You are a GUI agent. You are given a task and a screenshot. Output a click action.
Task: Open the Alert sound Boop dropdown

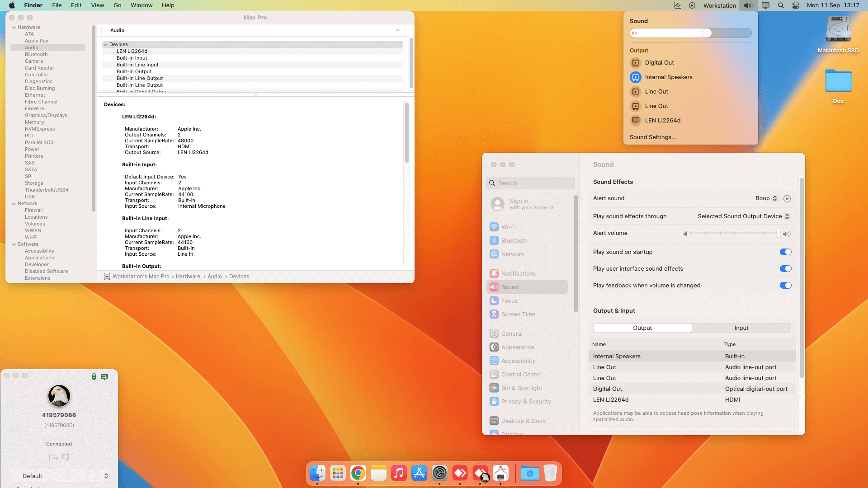click(766, 198)
